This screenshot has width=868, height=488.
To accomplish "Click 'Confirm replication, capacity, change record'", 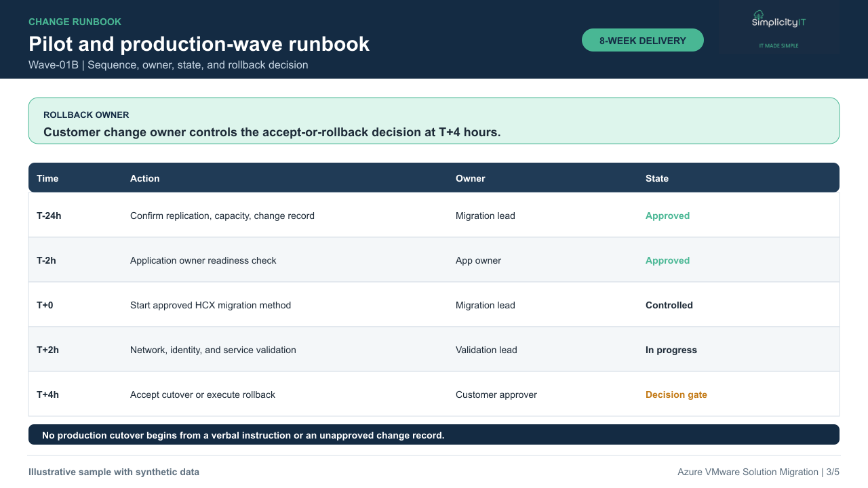I will pos(222,216).
